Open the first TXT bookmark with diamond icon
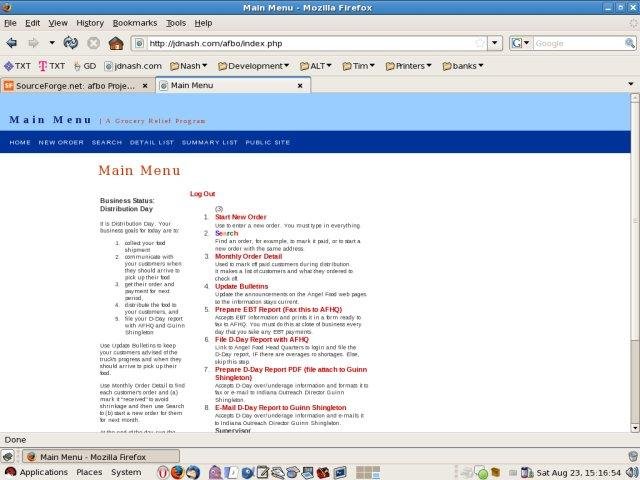The width and height of the screenshot is (640, 480). point(17,66)
